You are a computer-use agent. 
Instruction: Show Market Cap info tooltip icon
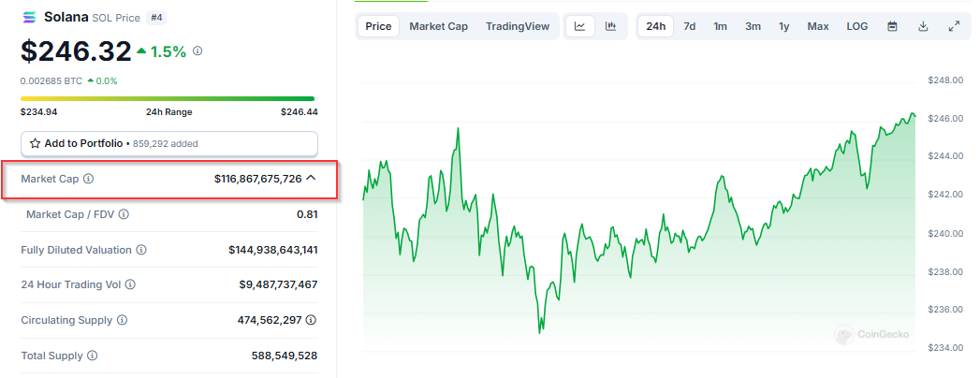tap(89, 179)
